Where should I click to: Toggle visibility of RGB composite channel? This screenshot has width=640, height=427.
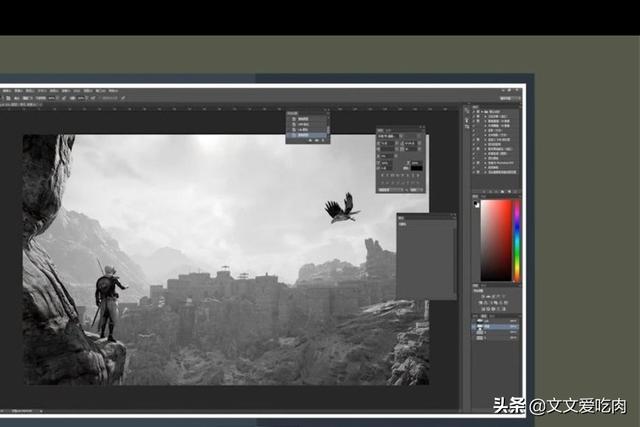point(474,321)
